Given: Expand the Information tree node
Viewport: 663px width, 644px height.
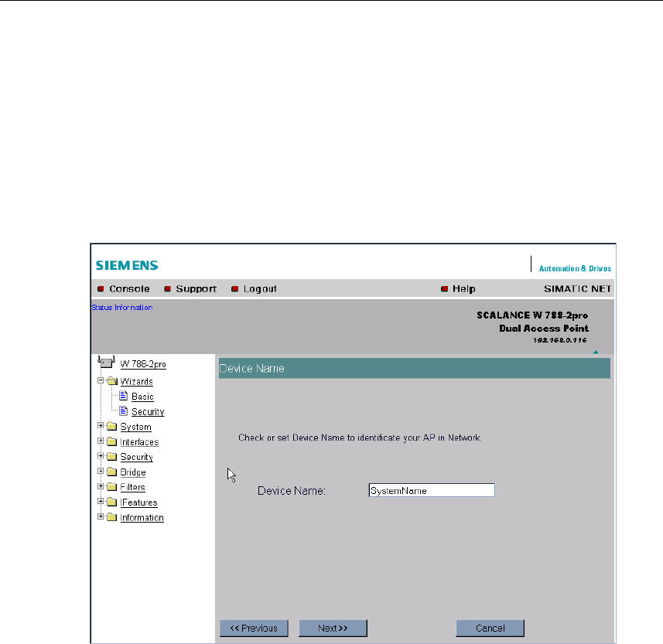Looking at the screenshot, I should tap(101, 516).
